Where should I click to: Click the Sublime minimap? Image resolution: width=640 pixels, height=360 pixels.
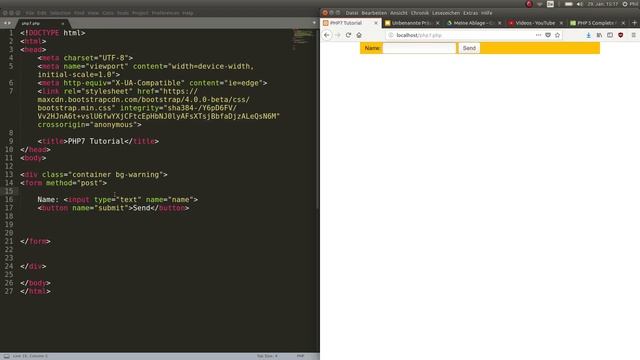point(302,38)
